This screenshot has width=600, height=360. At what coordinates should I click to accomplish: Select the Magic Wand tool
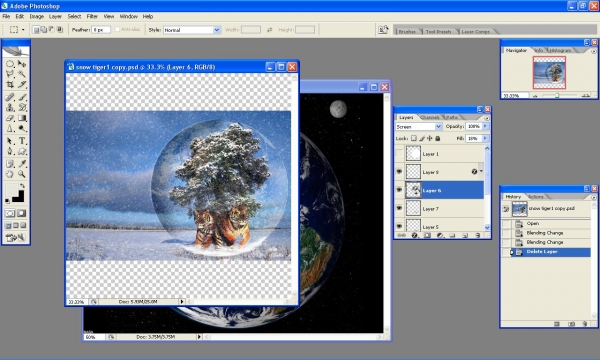click(22, 74)
